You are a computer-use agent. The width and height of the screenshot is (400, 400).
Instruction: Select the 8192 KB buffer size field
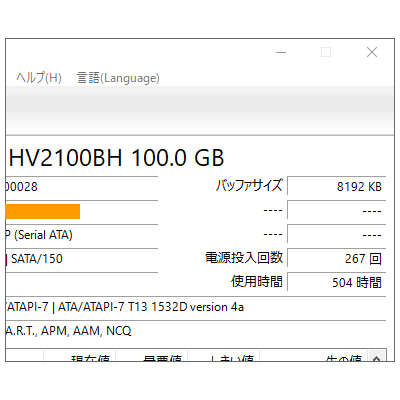point(337,186)
